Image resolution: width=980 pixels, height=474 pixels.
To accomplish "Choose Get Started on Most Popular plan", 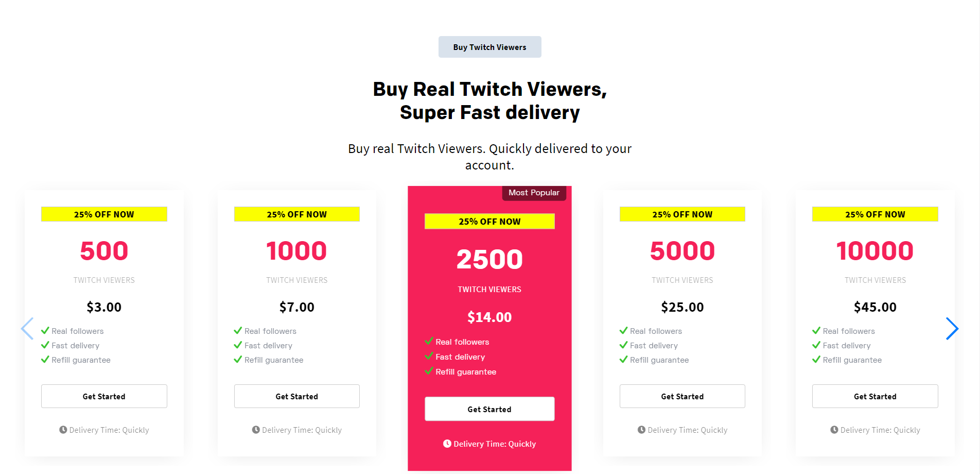I will click(x=489, y=409).
